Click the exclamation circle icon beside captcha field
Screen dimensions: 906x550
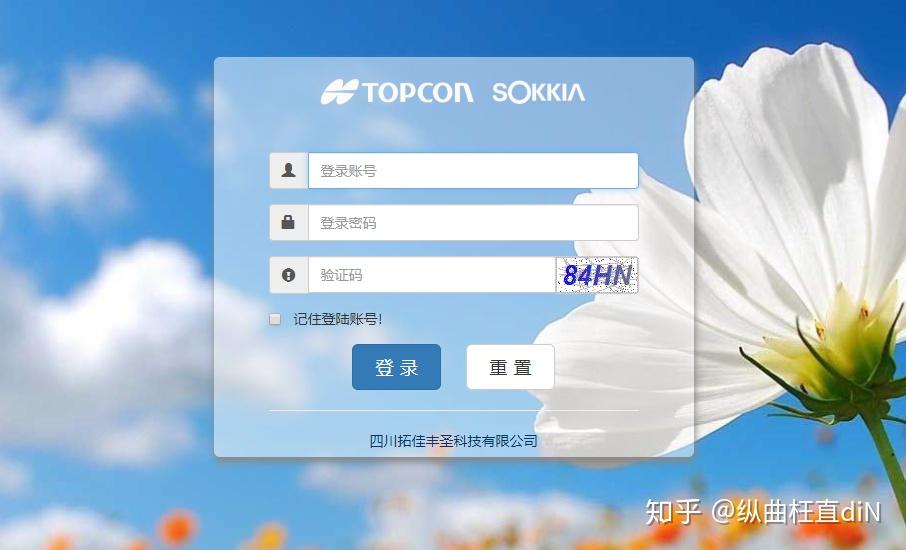click(288, 275)
